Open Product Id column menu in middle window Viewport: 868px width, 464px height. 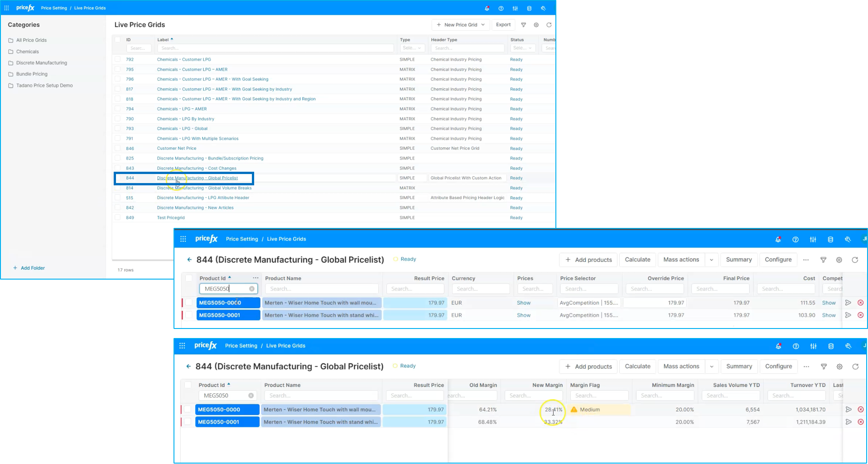256,278
